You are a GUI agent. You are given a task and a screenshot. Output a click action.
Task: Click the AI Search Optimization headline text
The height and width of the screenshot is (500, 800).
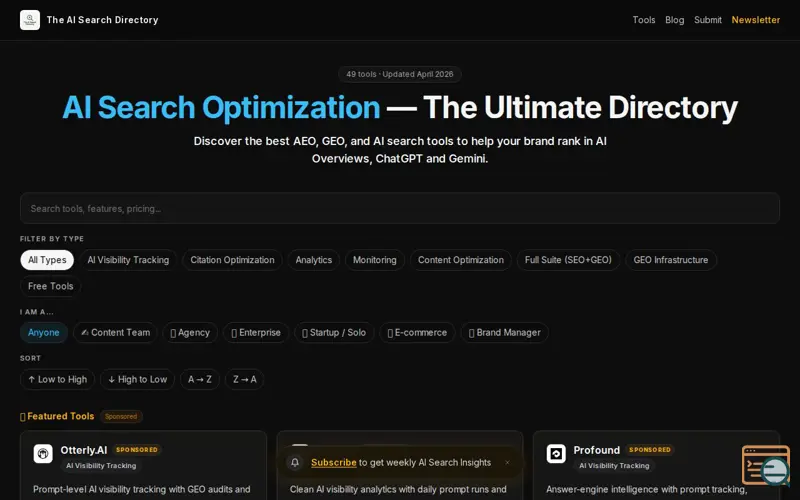point(221,108)
